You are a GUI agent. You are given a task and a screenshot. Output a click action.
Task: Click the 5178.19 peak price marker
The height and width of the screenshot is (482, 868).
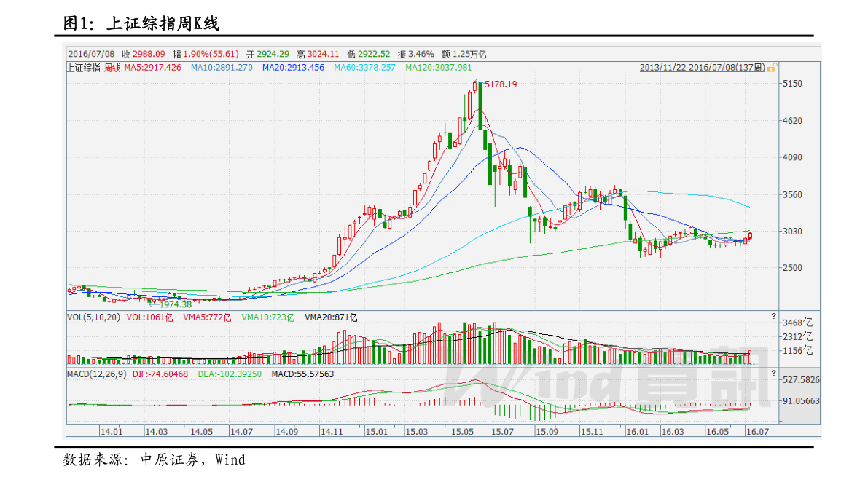point(501,84)
